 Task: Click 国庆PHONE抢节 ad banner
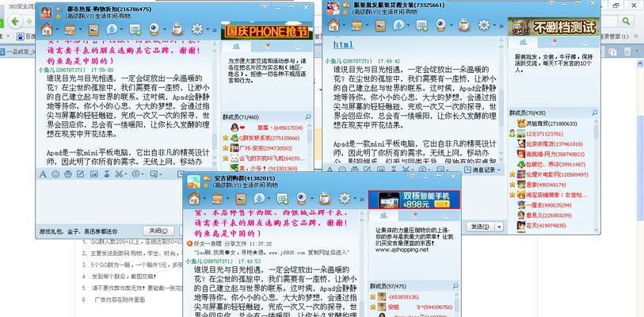pos(267,30)
